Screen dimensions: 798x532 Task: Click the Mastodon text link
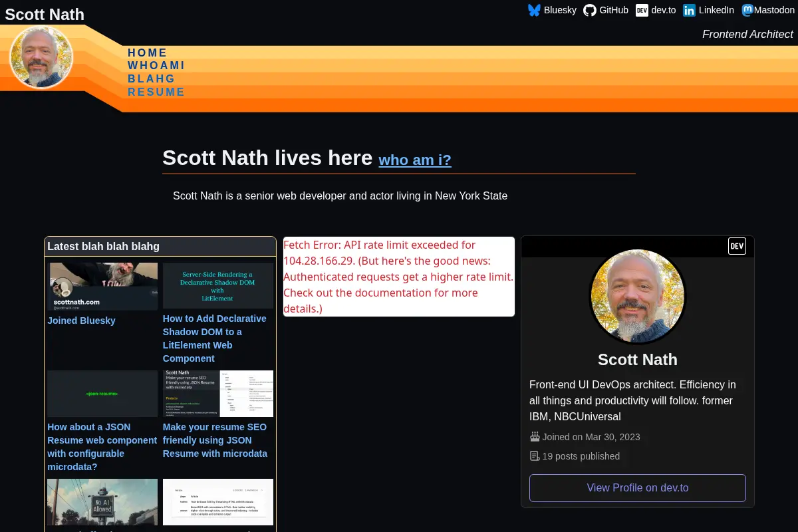coord(774,10)
